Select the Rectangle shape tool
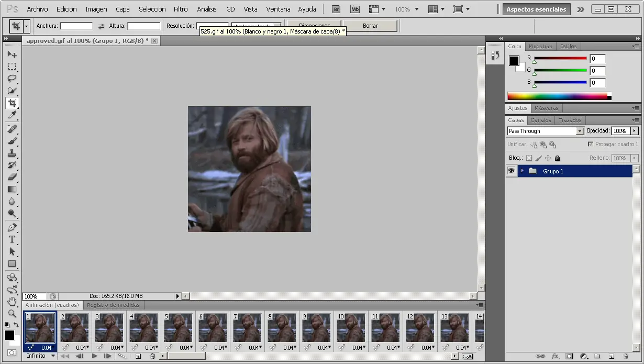644x364 pixels. click(12, 263)
